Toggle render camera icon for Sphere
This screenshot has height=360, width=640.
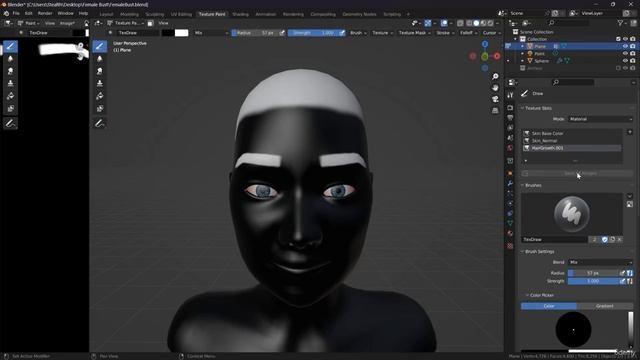point(633,61)
